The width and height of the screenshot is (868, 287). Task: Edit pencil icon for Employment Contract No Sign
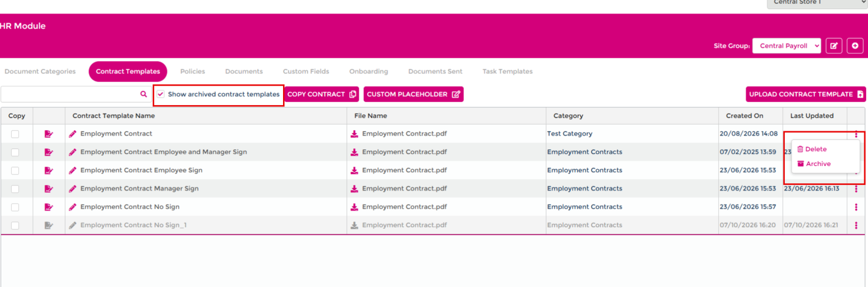(x=73, y=207)
